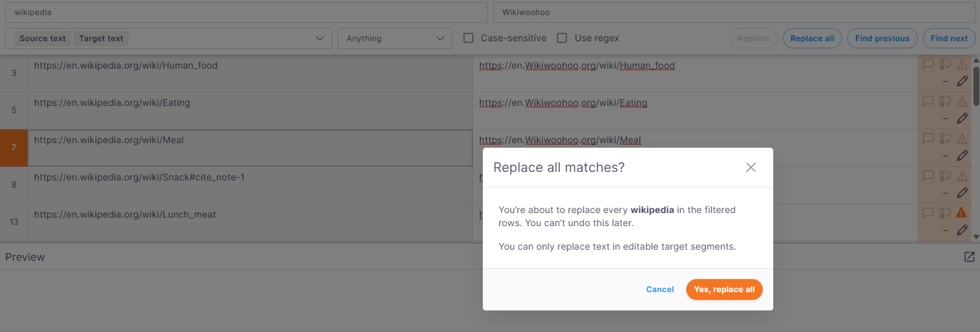Screen dimensions: 980x332
Task: Click the repetitions icon in Human_food row
Action: [x=945, y=65]
